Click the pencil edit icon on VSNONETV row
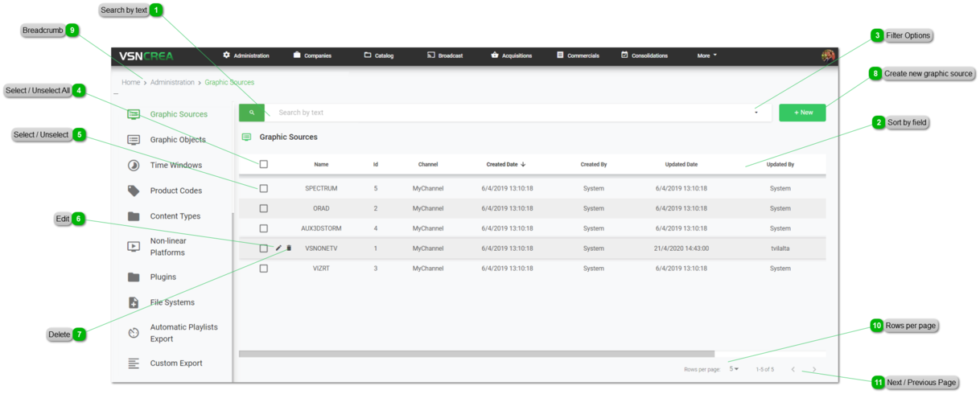980x394 pixels. click(x=278, y=248)
